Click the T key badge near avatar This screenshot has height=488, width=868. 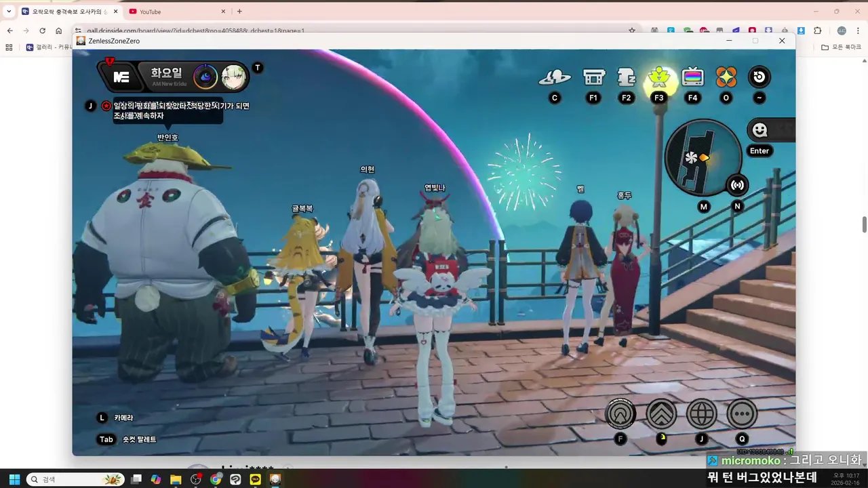click(x=257, y=68)
